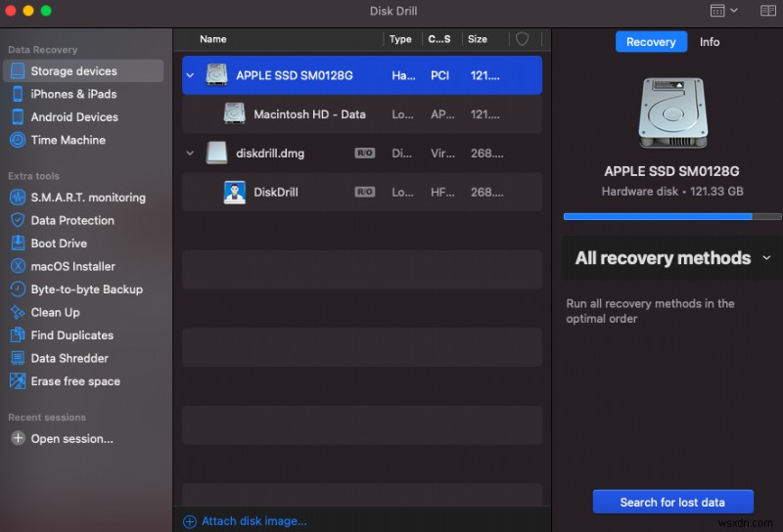Click the plus icon beside Attach disk image
This screenshot has height=532, width=783.
coord(190,521)
